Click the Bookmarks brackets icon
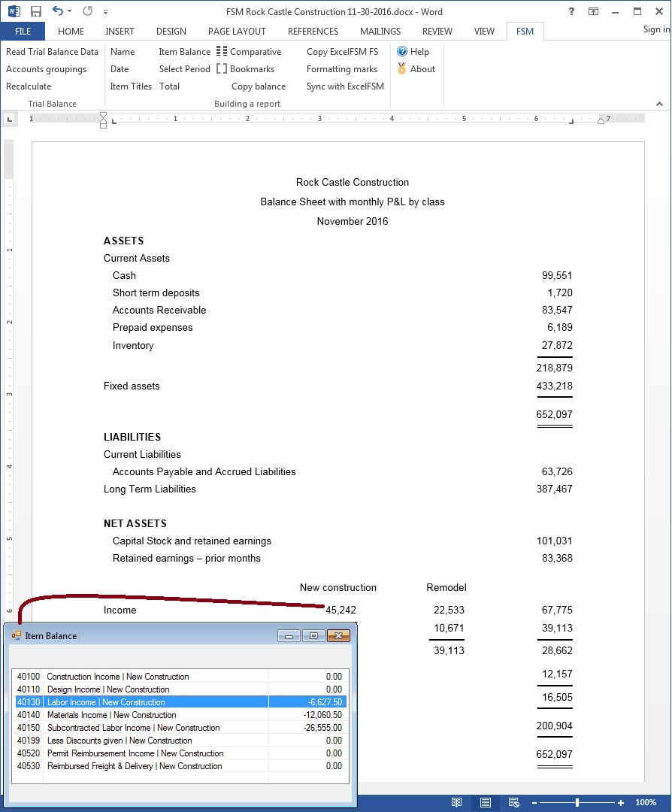The width and height of the screenshot is (672, 812). point(222,69)
